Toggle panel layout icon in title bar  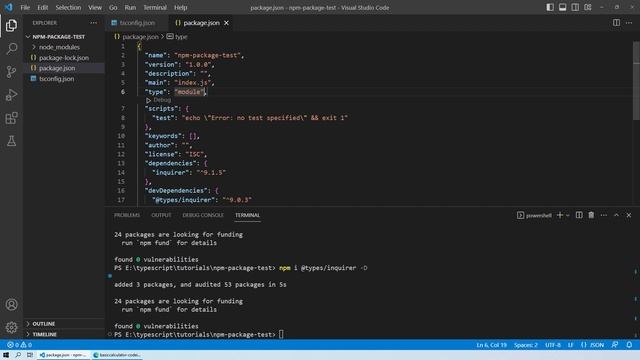click(562, 7)
